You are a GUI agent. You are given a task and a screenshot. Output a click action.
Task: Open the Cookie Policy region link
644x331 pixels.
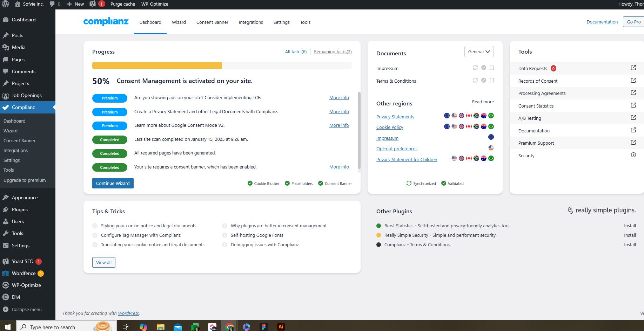[390, 127]
